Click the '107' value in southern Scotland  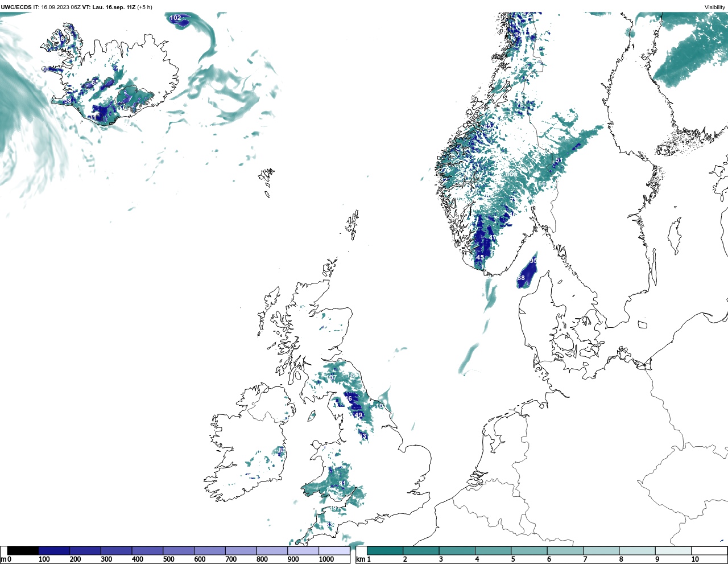click(x=331, y=378)
